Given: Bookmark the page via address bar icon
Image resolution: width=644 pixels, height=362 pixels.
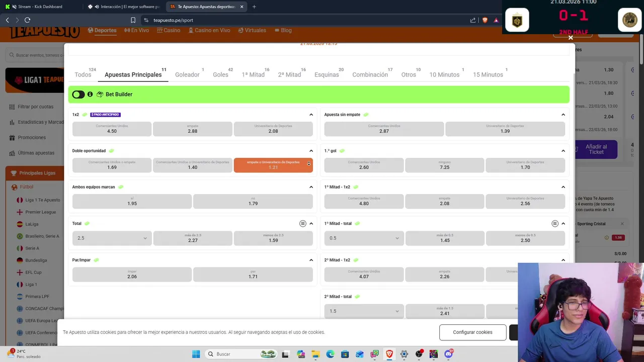Looking at the screenshot, I should click(133, 20).
